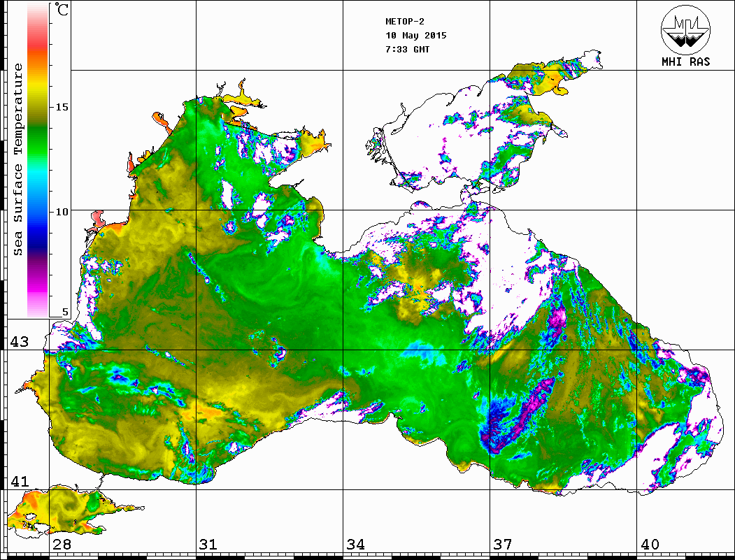Click the vertical Sea Surface Temperature title
This screenshot has height=560, width=735.
point(18,159)
